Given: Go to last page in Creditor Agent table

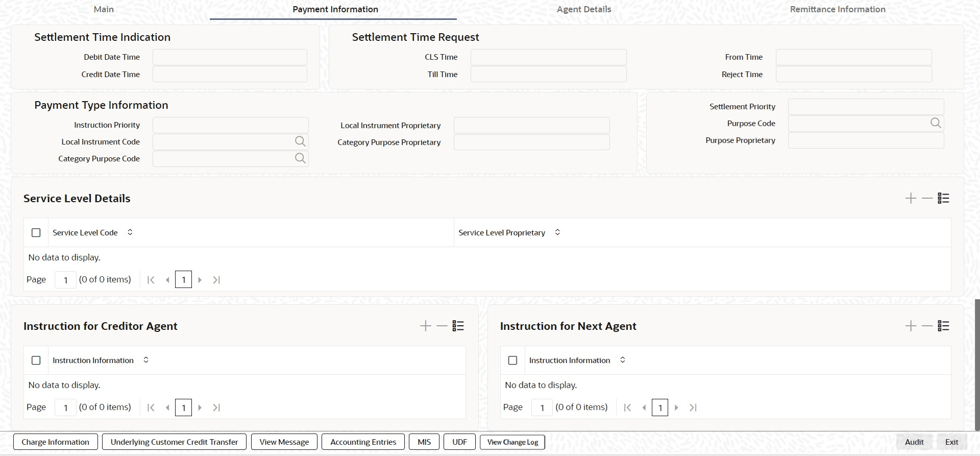Looking at the screenshot, I should point(216,407).
